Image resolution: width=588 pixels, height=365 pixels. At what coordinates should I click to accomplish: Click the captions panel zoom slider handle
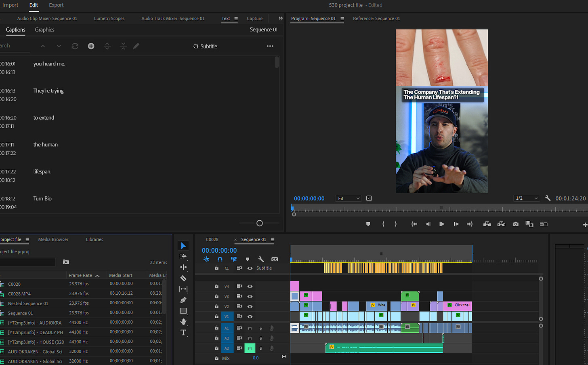tap(260, 223)
